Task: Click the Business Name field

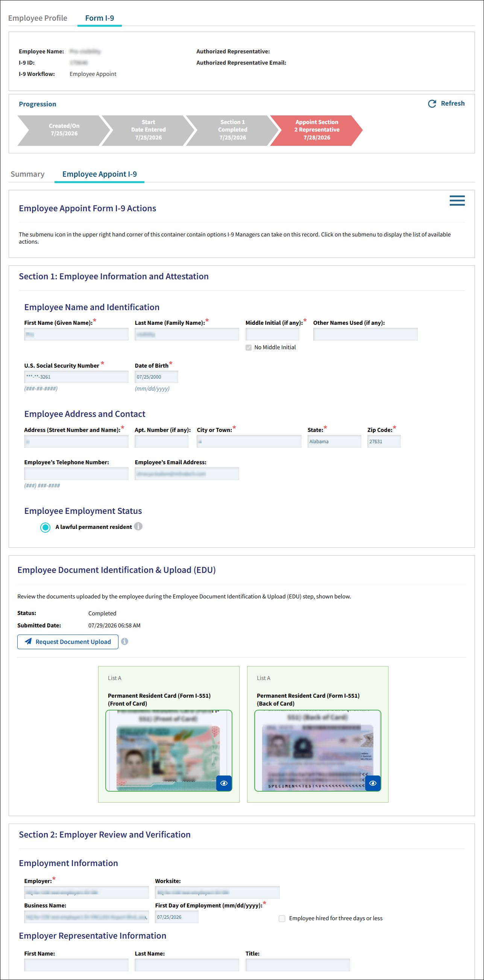Action: 86,917
